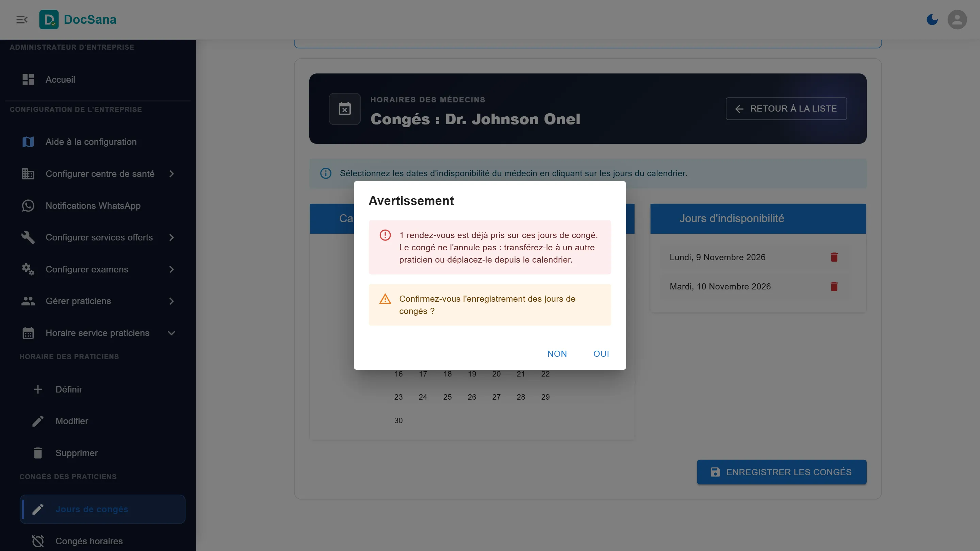Delete Mardi, 10 Novembre 2026 leave day
The width and height of the screenshot is (980, 551).
tap(834, 286)
